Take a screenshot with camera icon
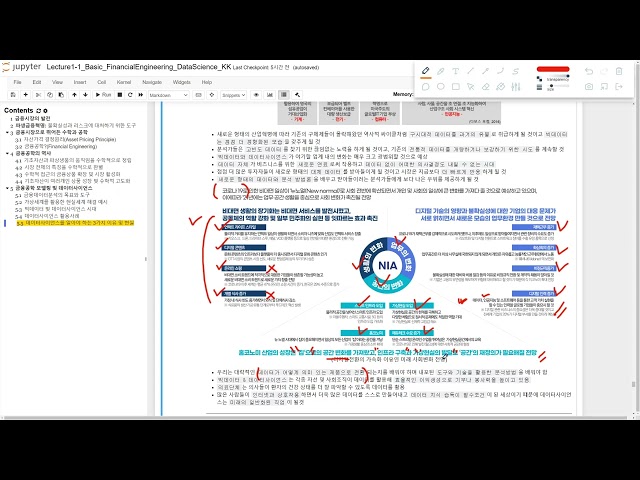 click(x=589, y=87)
